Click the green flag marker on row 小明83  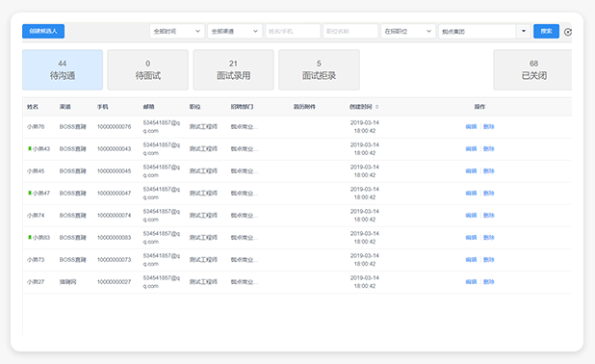(30, 237)
